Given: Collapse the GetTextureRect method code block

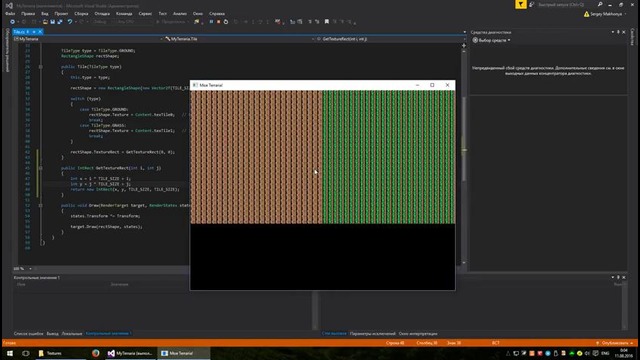Looking at the screenshot, I should point(40,168).
